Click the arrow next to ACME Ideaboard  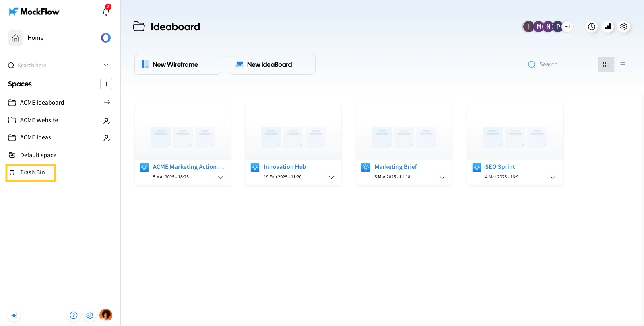pyautogui.click(x=107, y=102)
